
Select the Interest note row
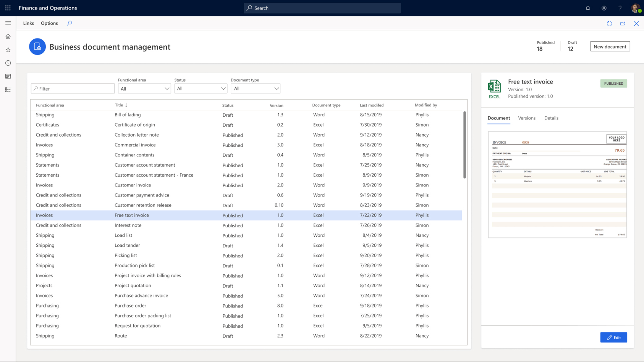click(246, 225)
